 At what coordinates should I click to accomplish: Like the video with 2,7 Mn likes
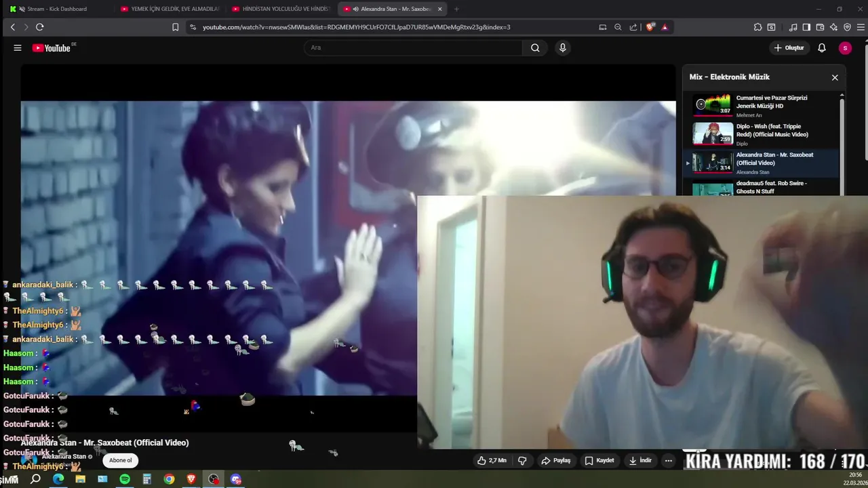[492, 460]
